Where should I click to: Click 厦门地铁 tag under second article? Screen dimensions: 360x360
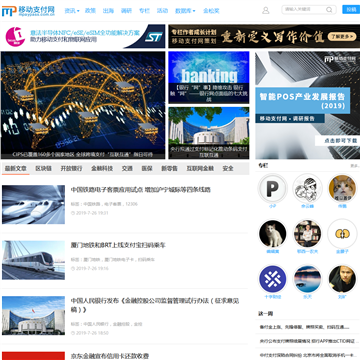(92, 259)
